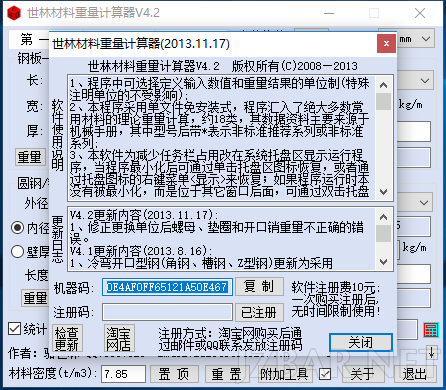
Task: Click the up arrow of the 软件使用说明 scrollbar
Action: [x=383, y=85]
